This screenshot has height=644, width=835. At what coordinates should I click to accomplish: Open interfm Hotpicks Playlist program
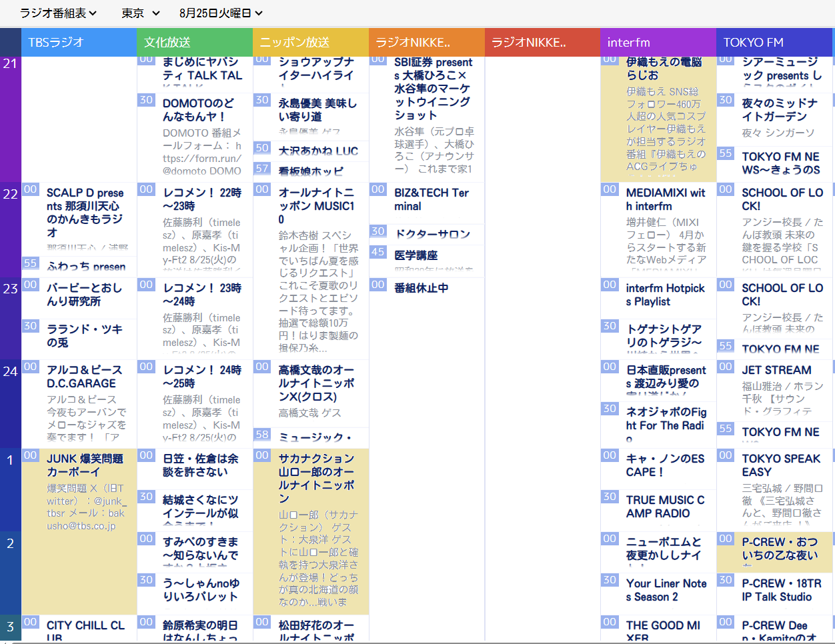tap(658, 298)
